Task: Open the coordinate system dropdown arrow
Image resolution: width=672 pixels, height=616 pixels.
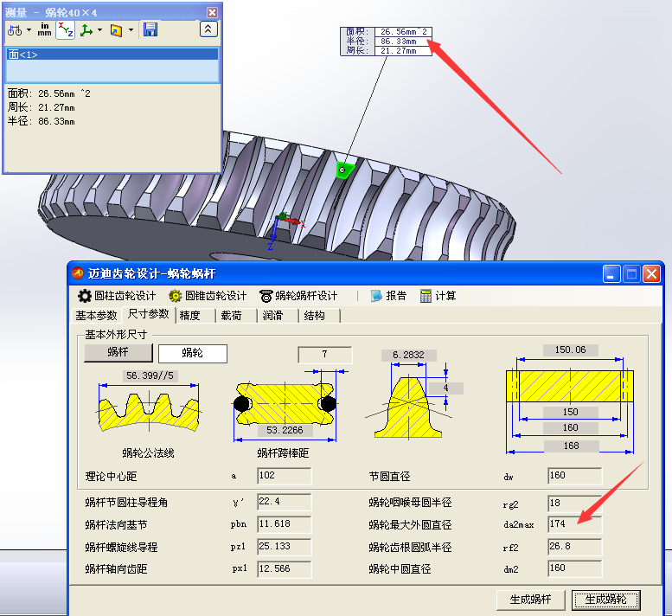Action: tap(99, 30)
